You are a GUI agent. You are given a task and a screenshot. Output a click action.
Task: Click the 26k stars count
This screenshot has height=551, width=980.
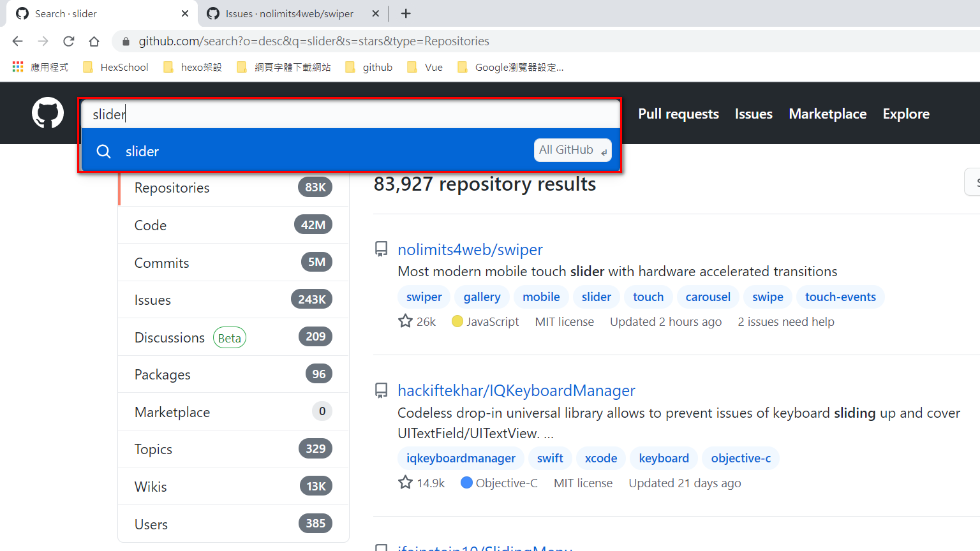(x=426, y=321)
